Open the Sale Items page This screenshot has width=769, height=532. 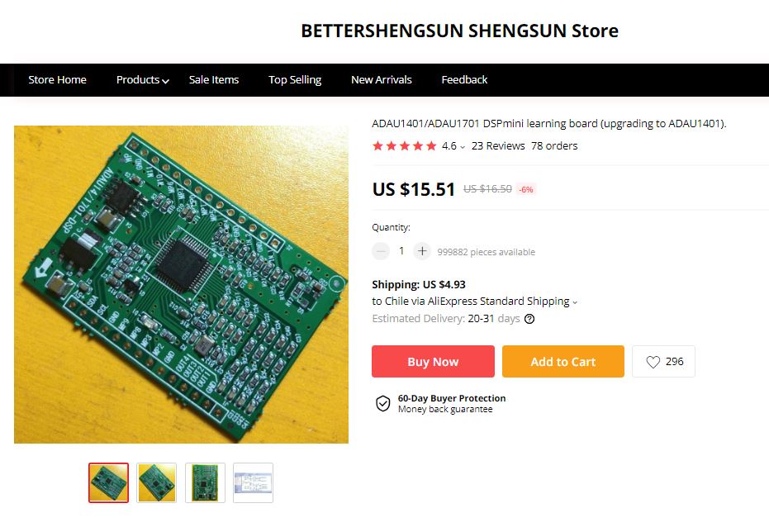pos(214,80)
